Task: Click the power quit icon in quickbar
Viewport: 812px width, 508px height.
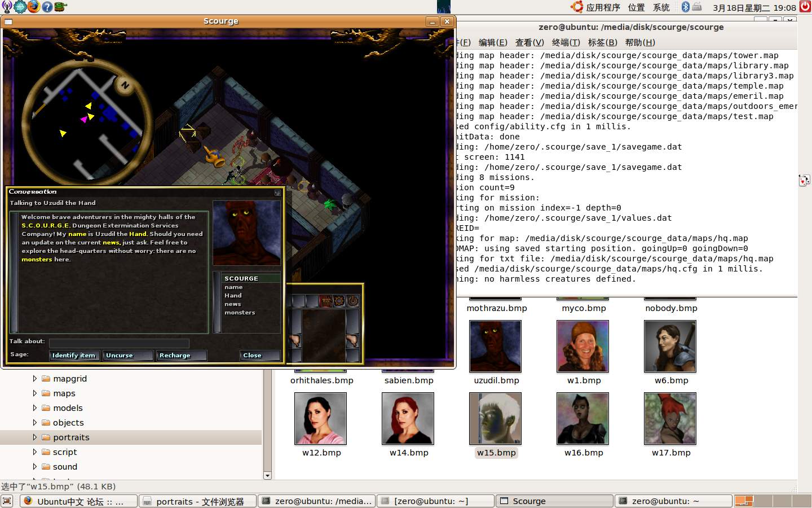Action: pos(352,301)
